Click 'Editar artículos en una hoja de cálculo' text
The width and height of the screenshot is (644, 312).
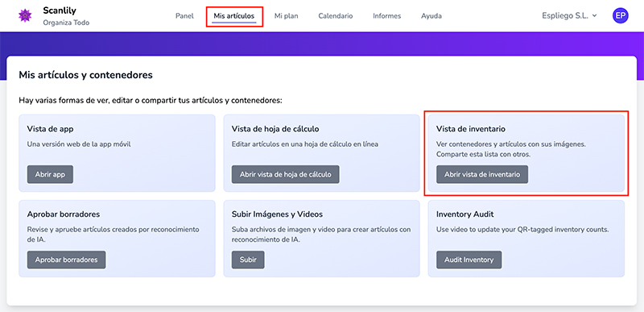305,144
